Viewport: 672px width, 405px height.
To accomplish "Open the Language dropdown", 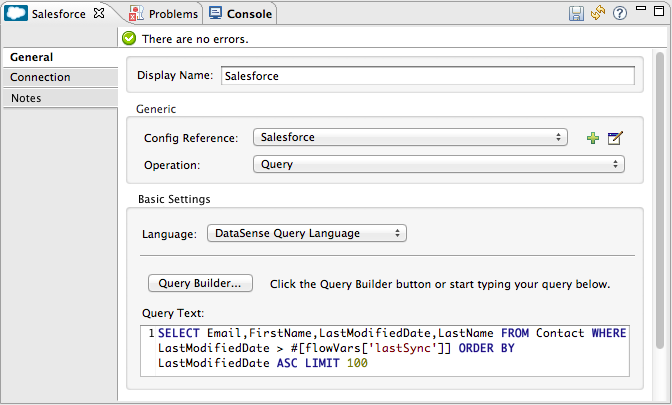I will pyautogui.click(x=307, y=233).
